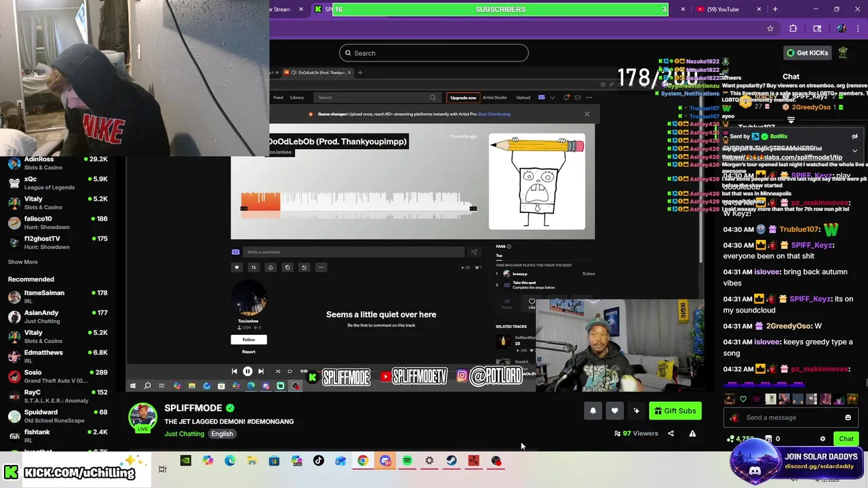
Task: Click the green Chat send button
Action: click(846, 439)
